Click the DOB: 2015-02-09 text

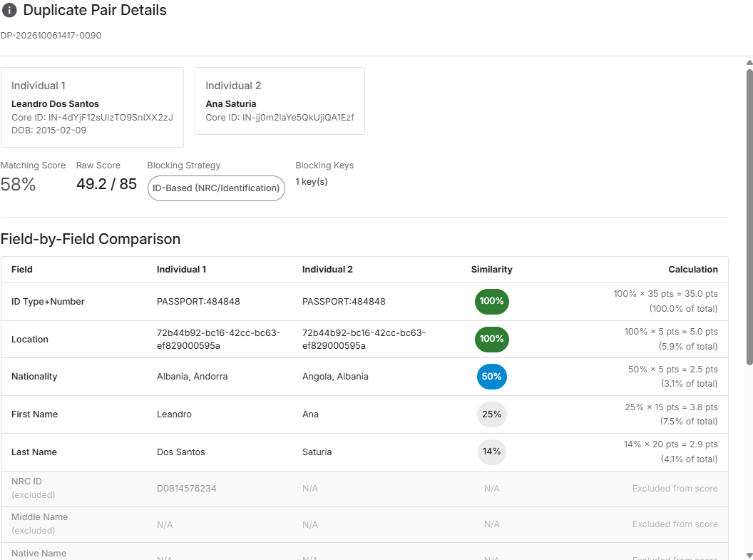49,130
